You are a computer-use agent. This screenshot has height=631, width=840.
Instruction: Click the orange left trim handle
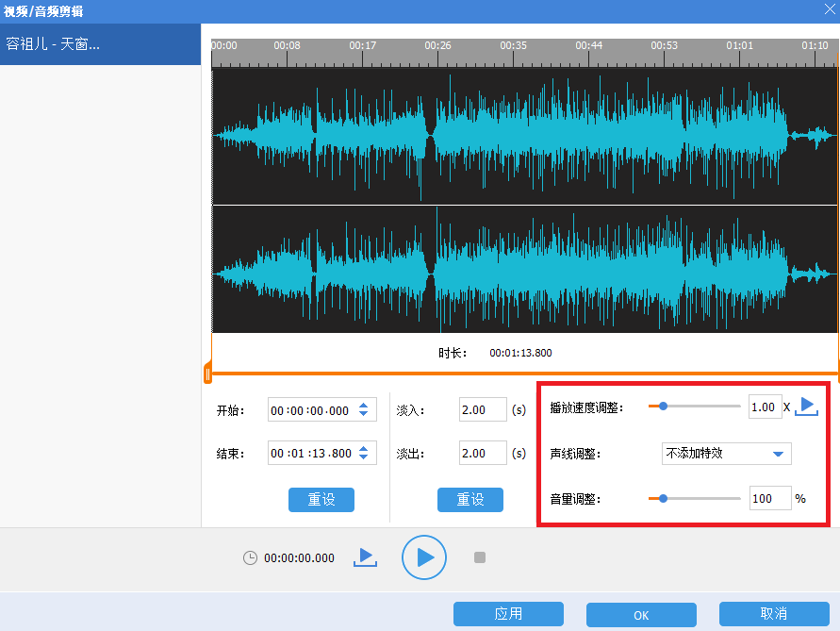(x=207, y=374)
